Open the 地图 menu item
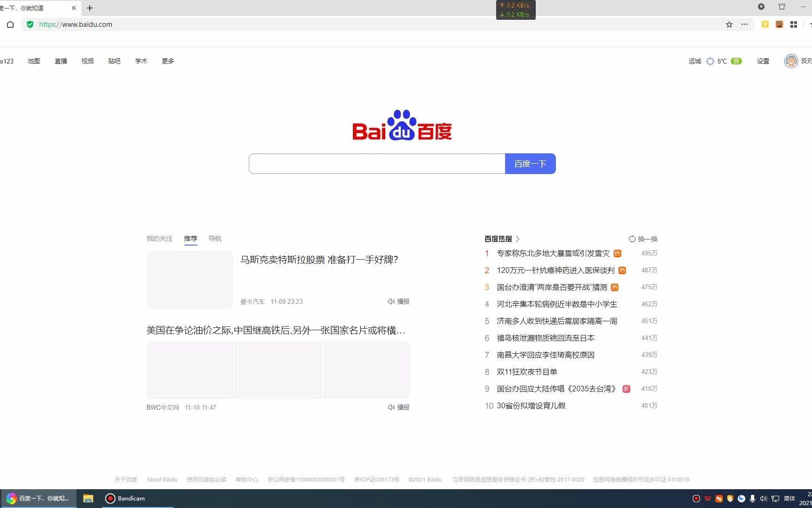The image size is (812, 508). point(33,61)
